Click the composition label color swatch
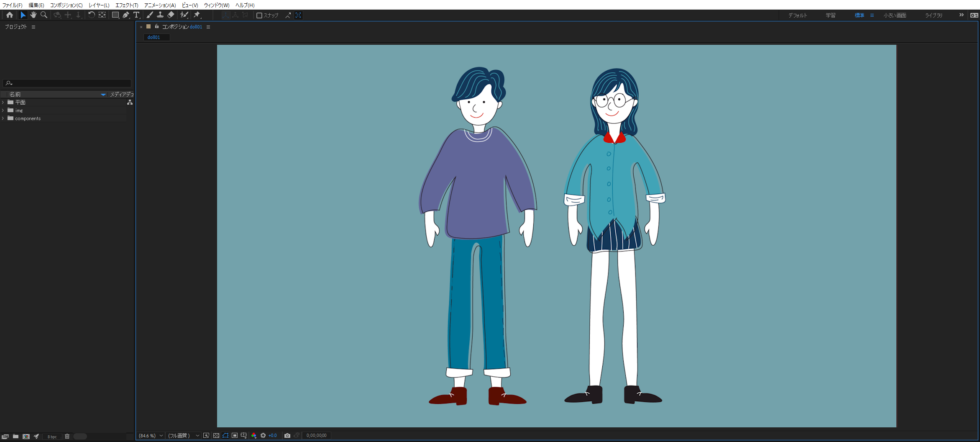The image size is (980, 442). coord(148,26)
